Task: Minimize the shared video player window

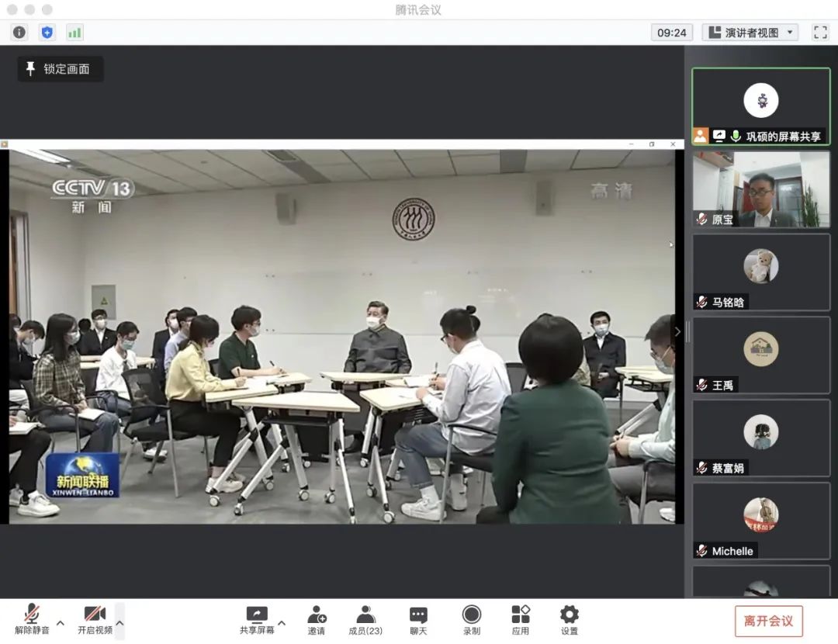Action: coord(631,144)
